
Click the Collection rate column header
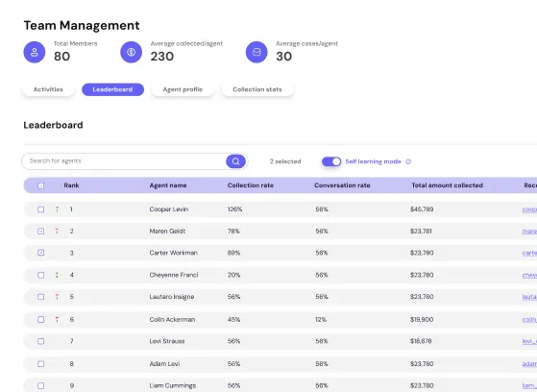251,185
